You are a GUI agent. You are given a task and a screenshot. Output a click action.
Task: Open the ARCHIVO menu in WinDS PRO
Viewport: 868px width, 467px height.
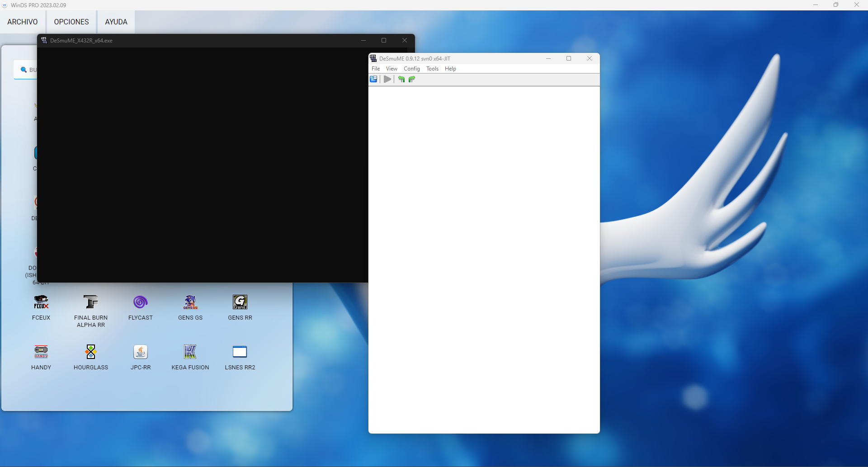click(23, 22)
